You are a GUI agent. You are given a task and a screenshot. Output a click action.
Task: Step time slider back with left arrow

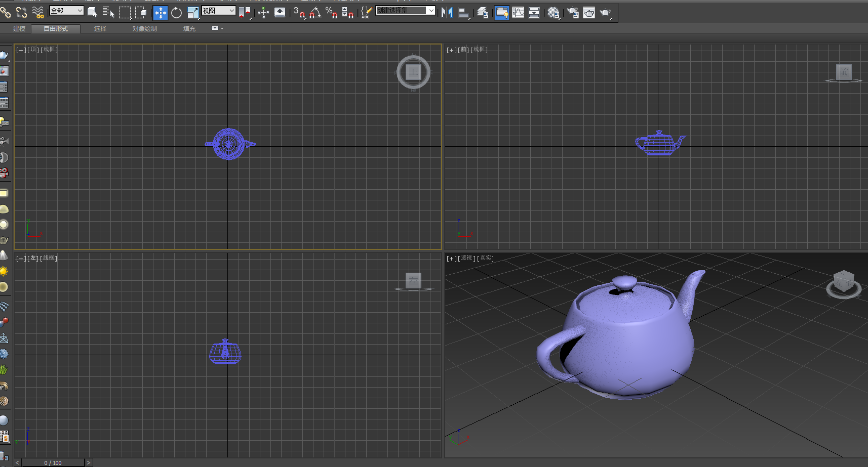pos(17,462)
